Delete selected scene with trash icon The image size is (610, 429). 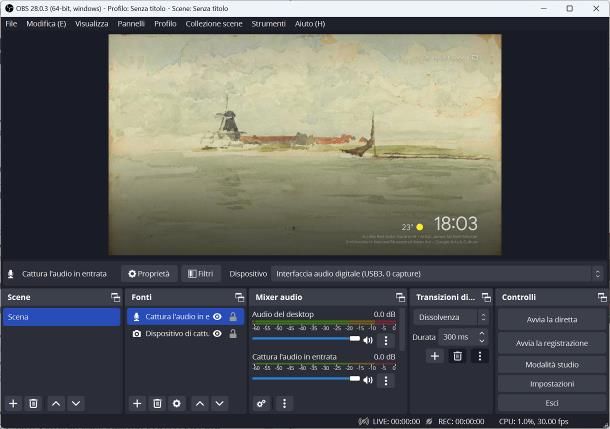point(33,403)
